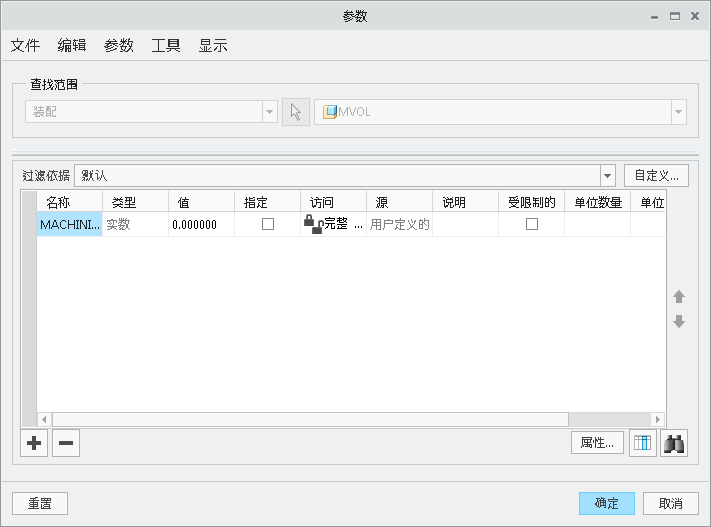This screenshot has width=711, height=527.
Task: Open the 工具 menu
Action: (x=165, y=45)
